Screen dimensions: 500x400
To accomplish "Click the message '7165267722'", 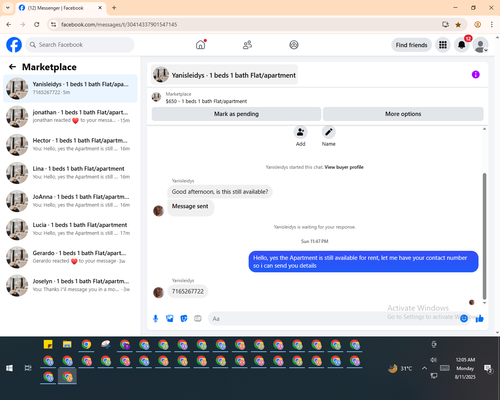I will [x=188, y=291].
